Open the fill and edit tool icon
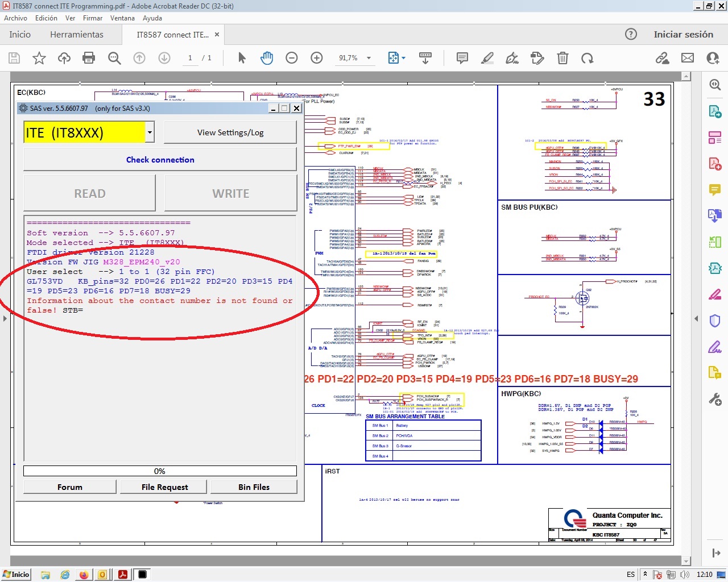728x582 pixels. pos(537,58)
